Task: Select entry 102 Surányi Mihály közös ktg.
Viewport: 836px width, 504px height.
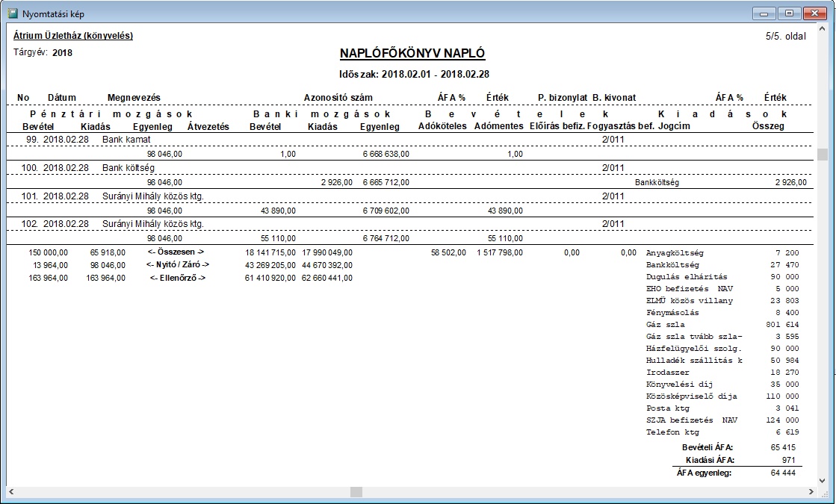Action: (152, 224)
